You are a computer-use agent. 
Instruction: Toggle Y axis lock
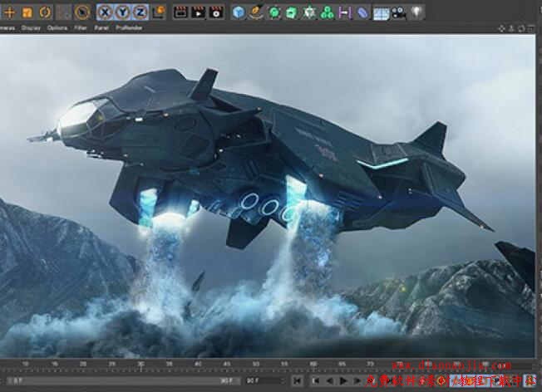pyautogui.click(x=123, y=12)
